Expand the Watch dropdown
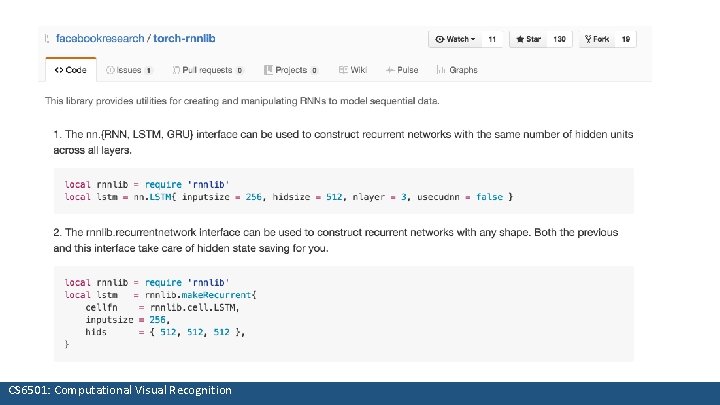This screenshot has width=720, height=405. pos(455,39)
